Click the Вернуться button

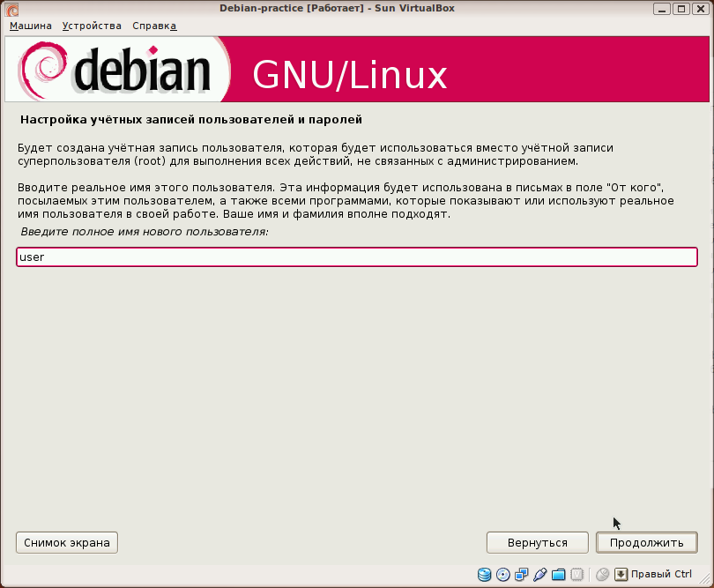pos(538,542)
